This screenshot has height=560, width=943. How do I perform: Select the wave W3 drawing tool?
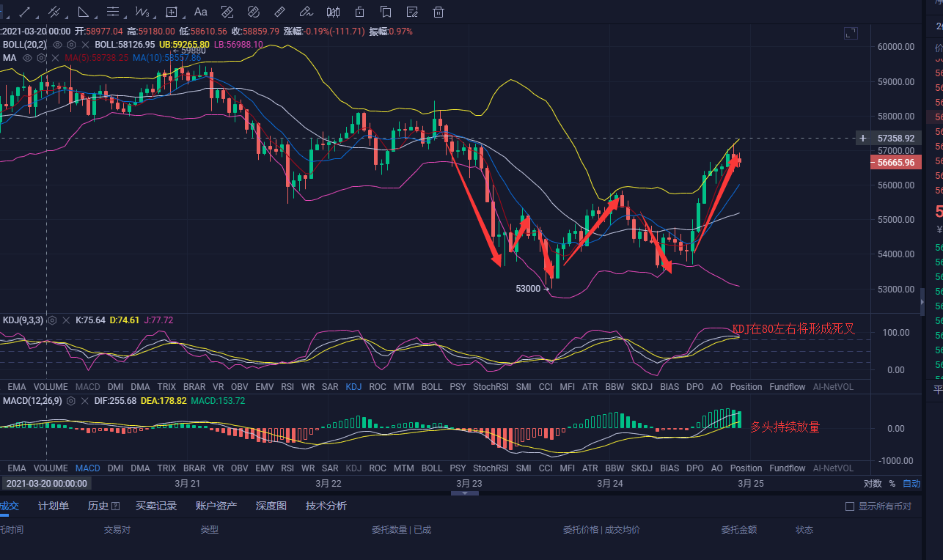[142, 12]
